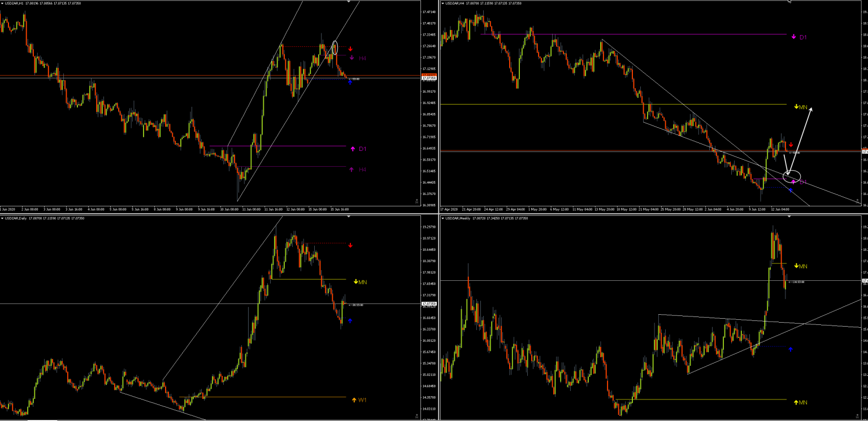Click the USDZAR,Weekly title text

(x=457, y=218)
